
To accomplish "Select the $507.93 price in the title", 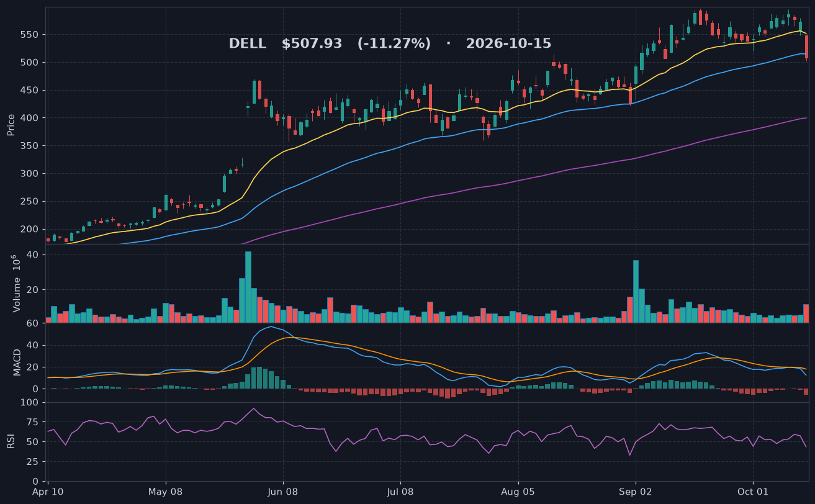I will click(312, 43).
